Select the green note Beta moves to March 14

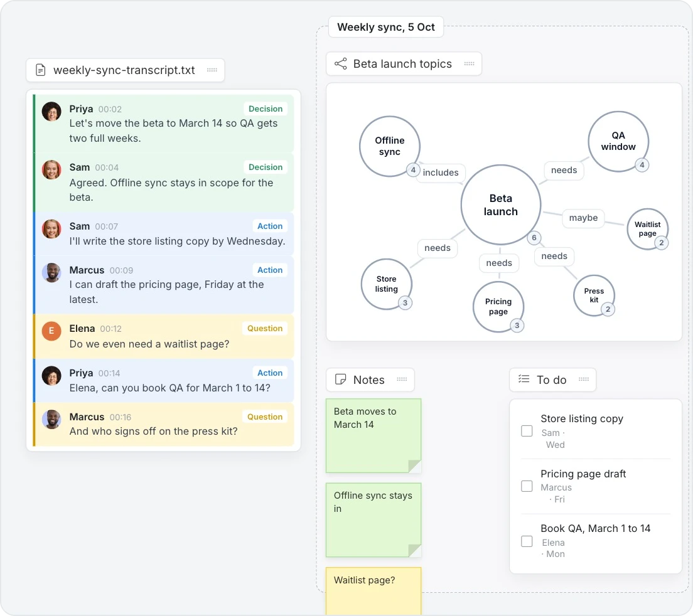(373, 435)
